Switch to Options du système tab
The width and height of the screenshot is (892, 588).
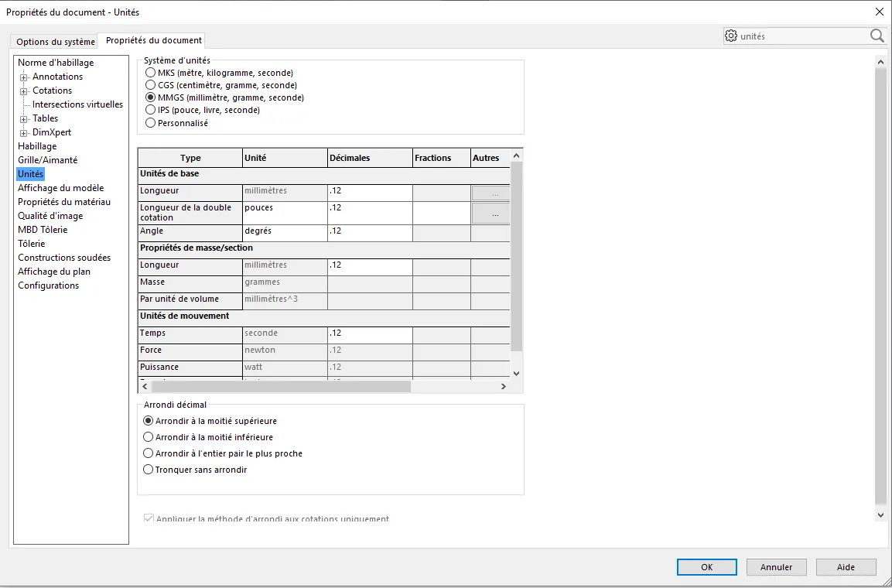56,42
